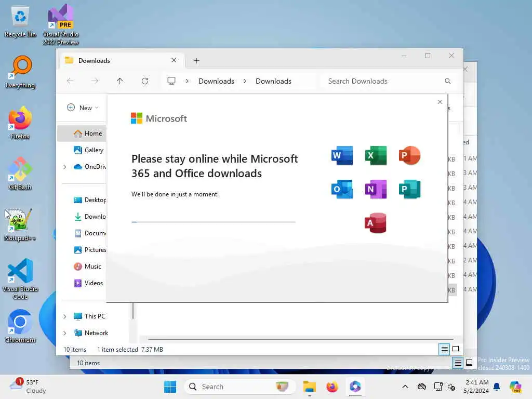Select Home in the navigation pane
This screenshot has width=532, height=399.
tap(82, 134)
